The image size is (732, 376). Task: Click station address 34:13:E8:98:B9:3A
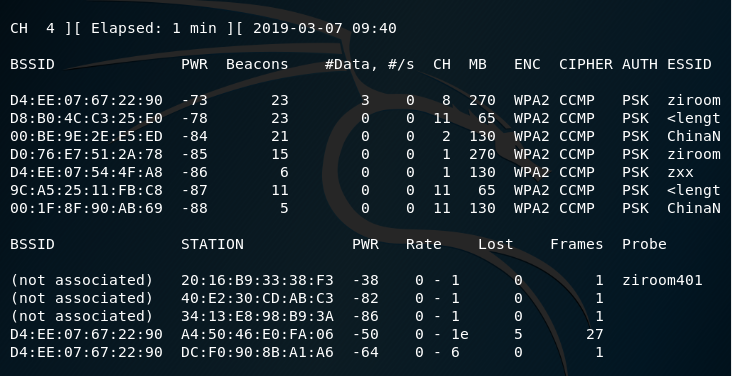click(x=257, y=316)
